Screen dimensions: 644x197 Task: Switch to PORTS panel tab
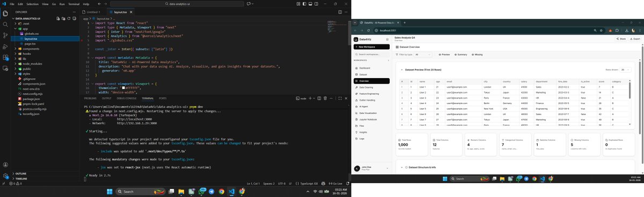[x=162, y=98]
